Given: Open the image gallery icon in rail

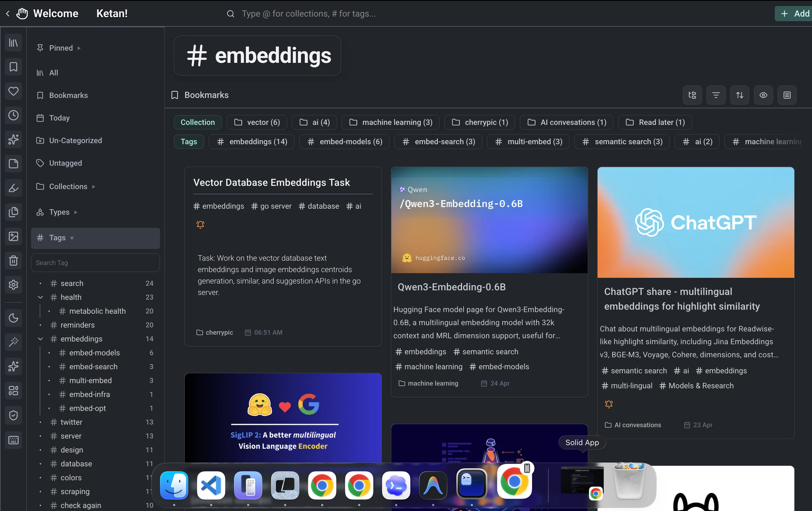Looking at the screenshot, I should [x=14, y=236].
